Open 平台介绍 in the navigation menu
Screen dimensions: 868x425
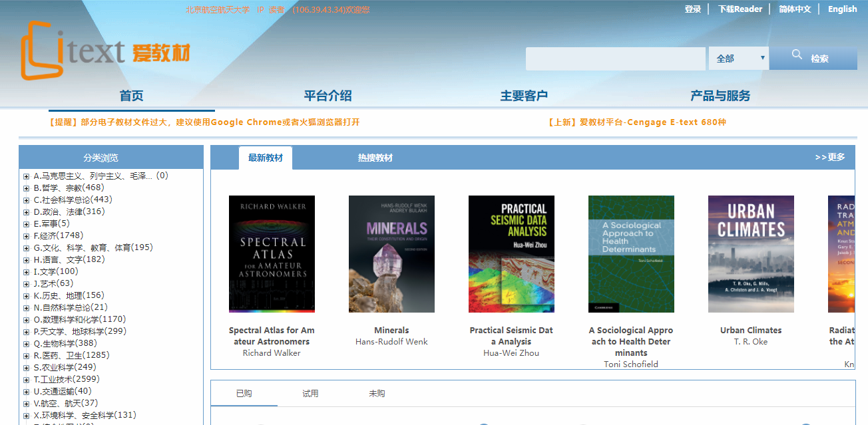click(x=327, y=96)
